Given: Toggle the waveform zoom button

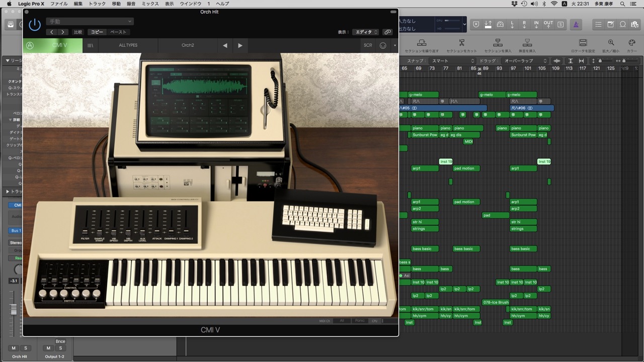Looking at the screenshot, I should (557, 61).
